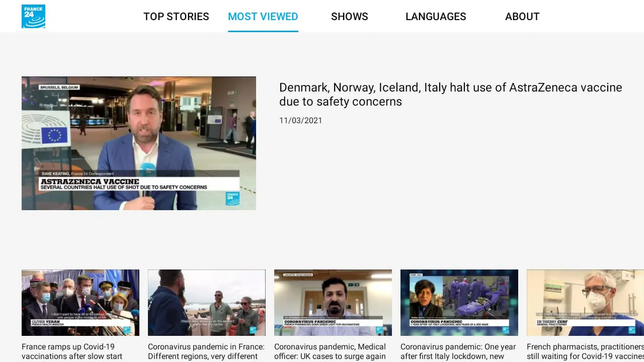The image size is (644, 362).
Task: Play the featured AstraZeneca vaccine video
Action: (x=139, y=143)
